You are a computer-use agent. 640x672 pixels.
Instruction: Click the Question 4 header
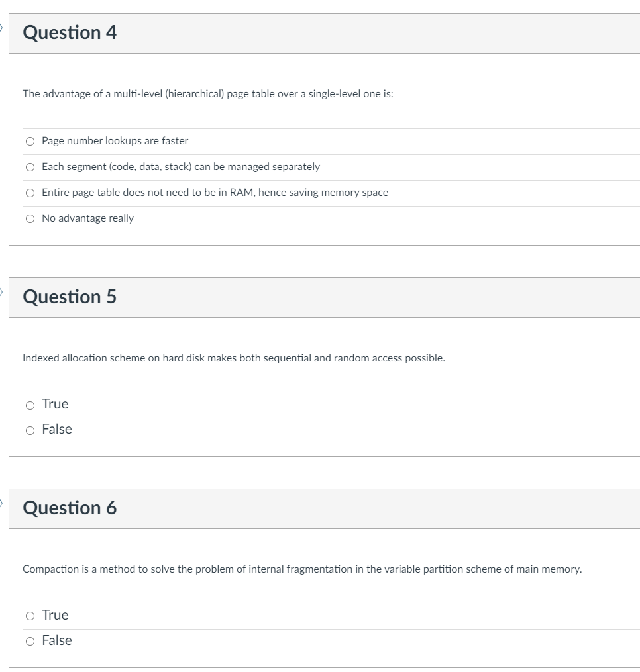coord(70,33)
